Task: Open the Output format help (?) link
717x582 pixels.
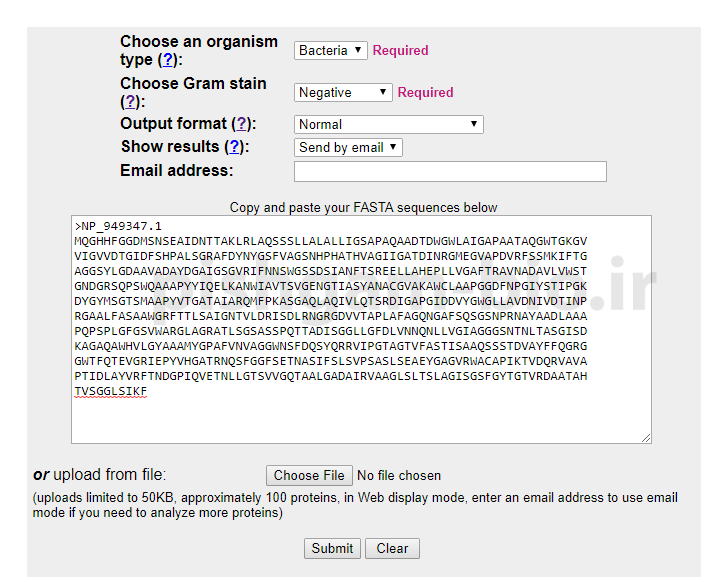Action: (241, 124)
